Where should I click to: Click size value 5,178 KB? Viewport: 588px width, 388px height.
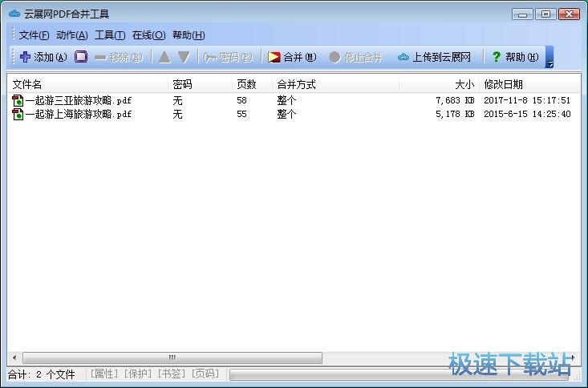[455, 114]
